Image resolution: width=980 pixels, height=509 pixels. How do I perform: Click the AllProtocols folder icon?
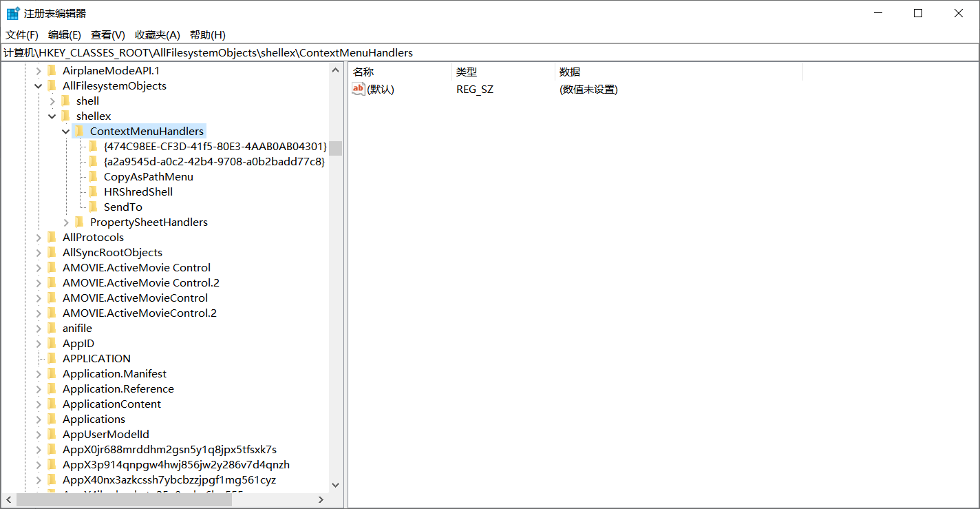(52, 237)
